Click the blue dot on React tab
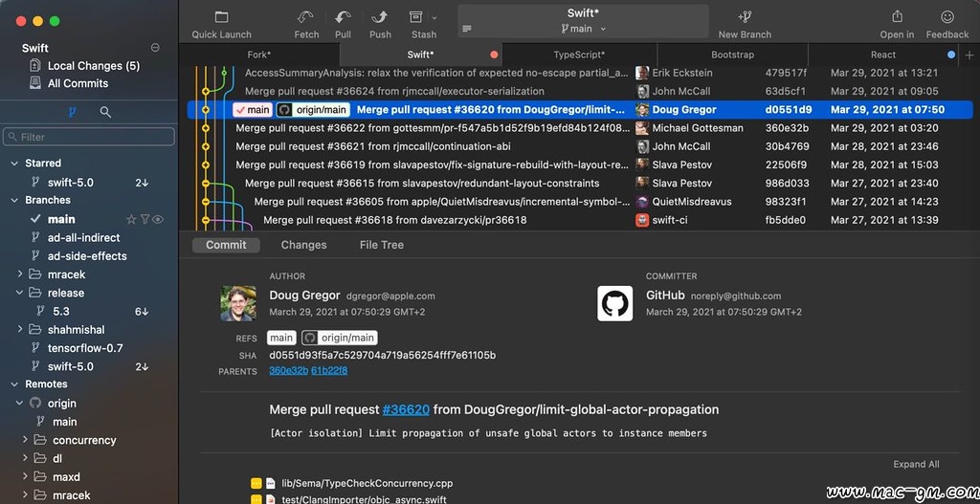Screen dimensions: 980x504 click(x=951, y=55)
